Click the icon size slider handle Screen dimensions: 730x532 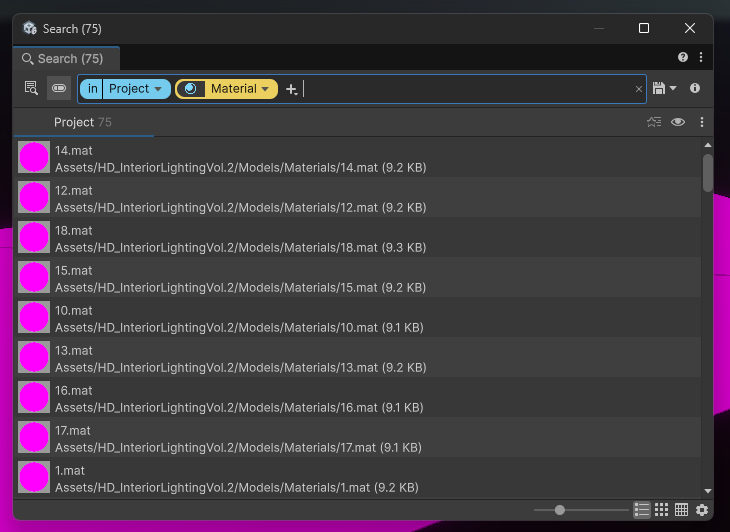point(560,510)
